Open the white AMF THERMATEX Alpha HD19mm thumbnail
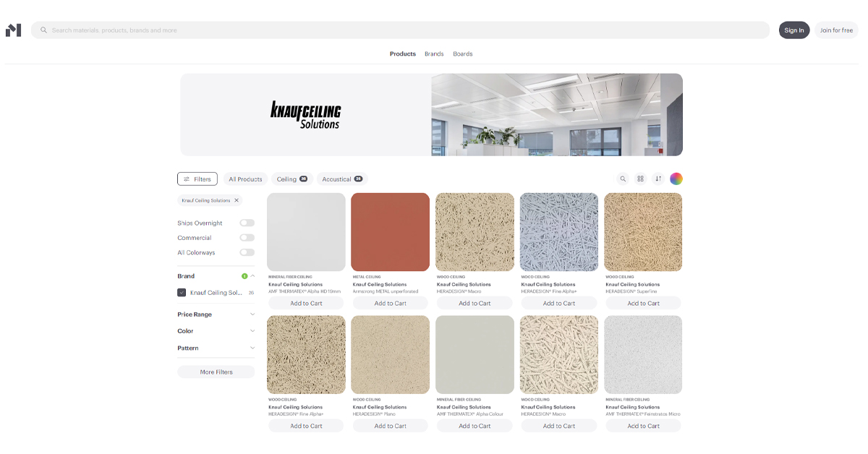Screen dimensions: 868x454 (x=306, y=232)
